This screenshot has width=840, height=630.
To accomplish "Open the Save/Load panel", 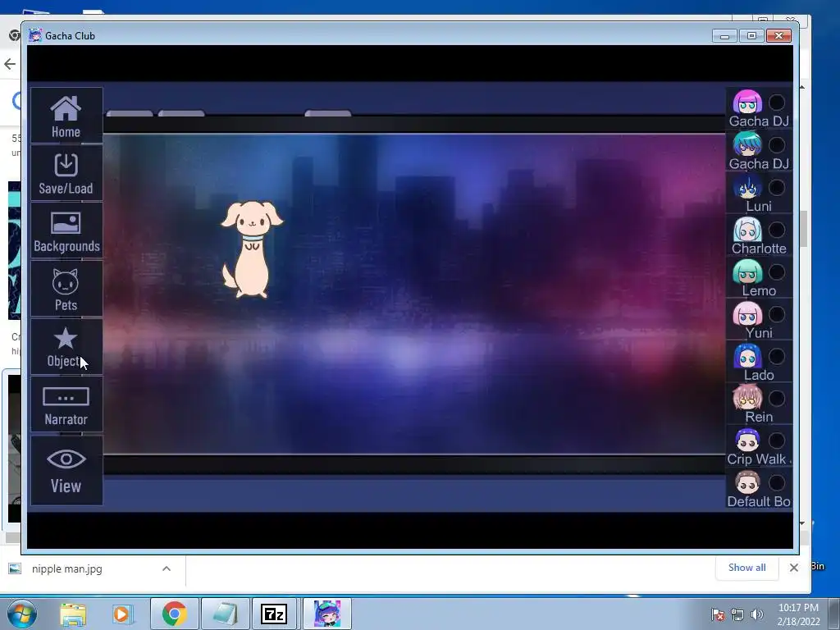I will point(66,173).
